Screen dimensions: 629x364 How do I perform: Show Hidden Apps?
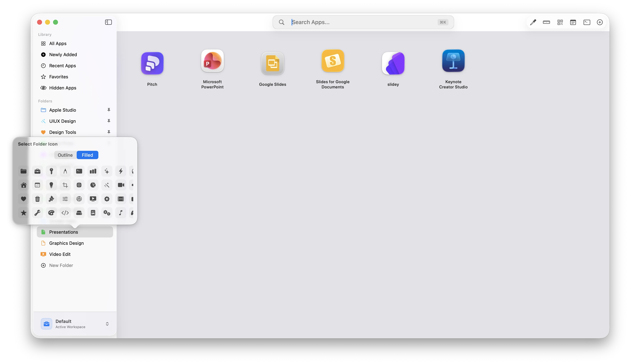[x=75, y=88]
